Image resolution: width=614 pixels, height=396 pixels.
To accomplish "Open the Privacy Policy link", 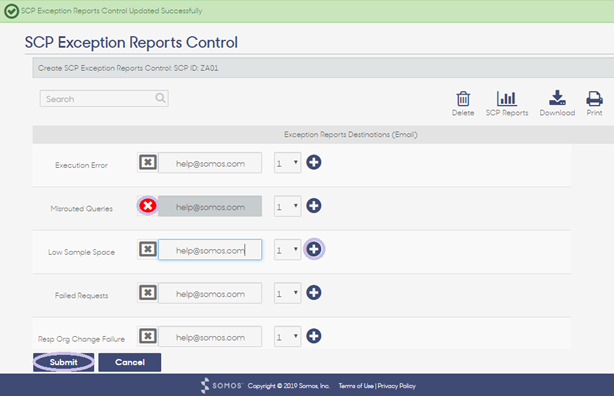I will pos(396,386).
